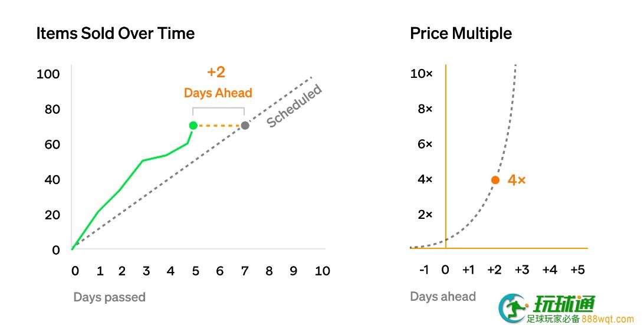Open the 888wqt.com watermark link
Image resolution: width=644 pixels, height=325 pixels.
(x=607, y=319)
